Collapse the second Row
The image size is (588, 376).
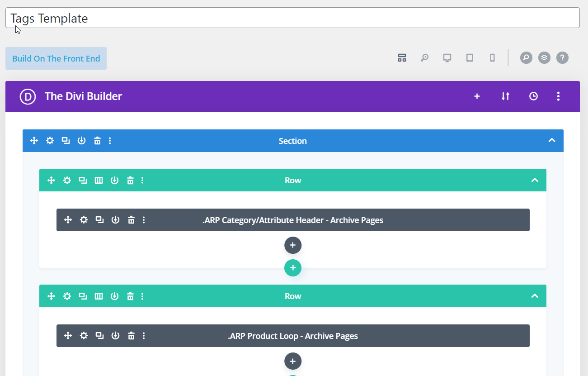[535, 296]
